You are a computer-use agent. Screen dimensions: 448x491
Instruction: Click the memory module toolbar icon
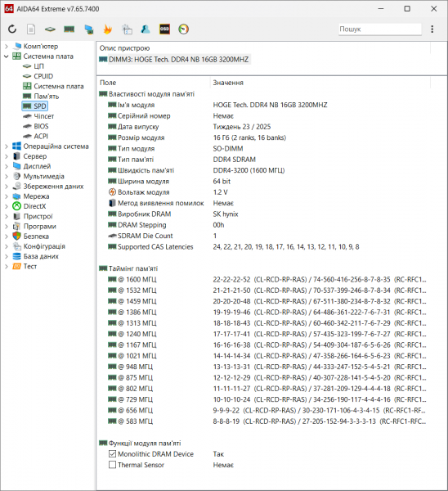coord(69,29)
